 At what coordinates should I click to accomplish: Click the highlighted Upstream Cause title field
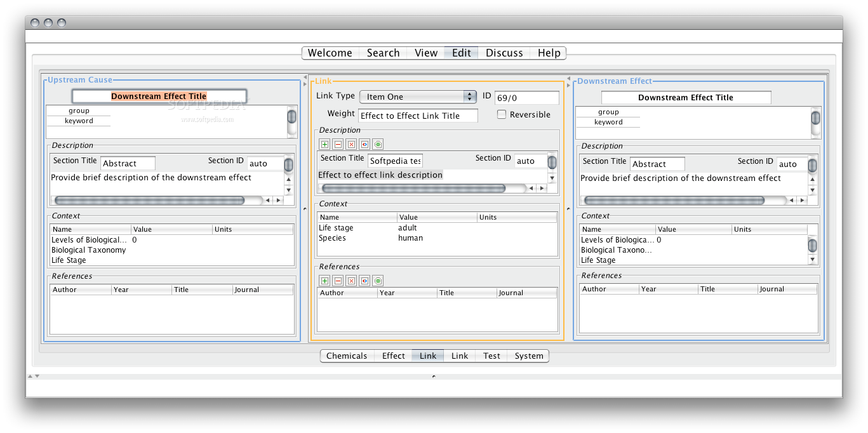click(159, 97)
